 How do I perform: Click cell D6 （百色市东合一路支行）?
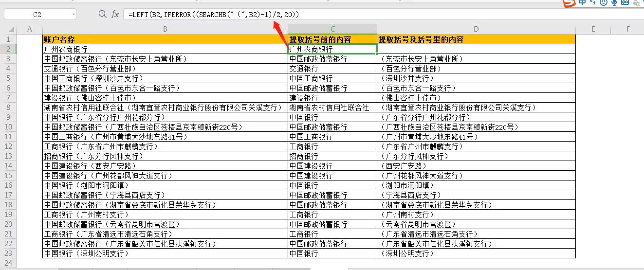tap(476, 88)
